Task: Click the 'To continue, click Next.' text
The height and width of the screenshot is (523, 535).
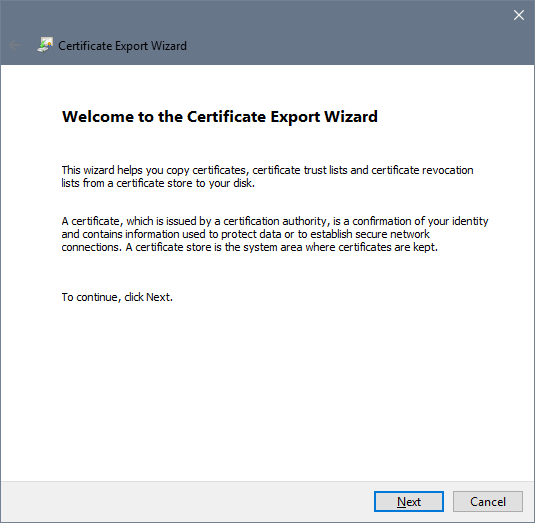Action: click(117, 297)
